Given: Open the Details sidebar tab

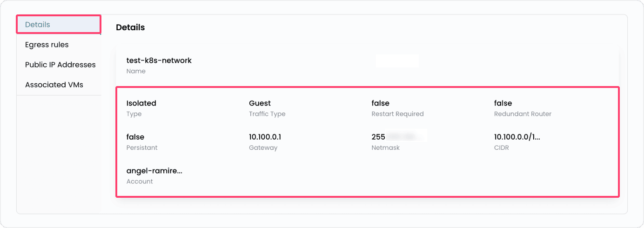Looking at the screenshot, I should pyautogui.click(x=38, y=25).
